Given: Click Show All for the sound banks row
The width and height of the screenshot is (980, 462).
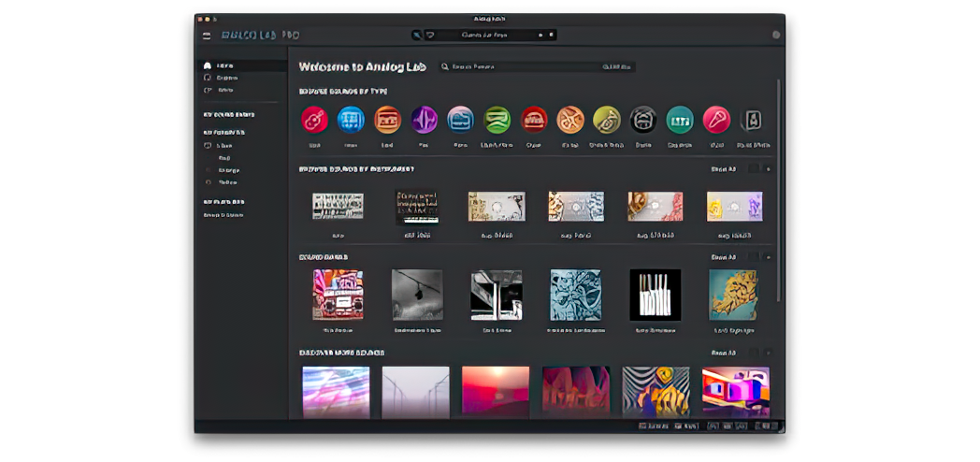Looking at the screenshot, I should (724, 256).
